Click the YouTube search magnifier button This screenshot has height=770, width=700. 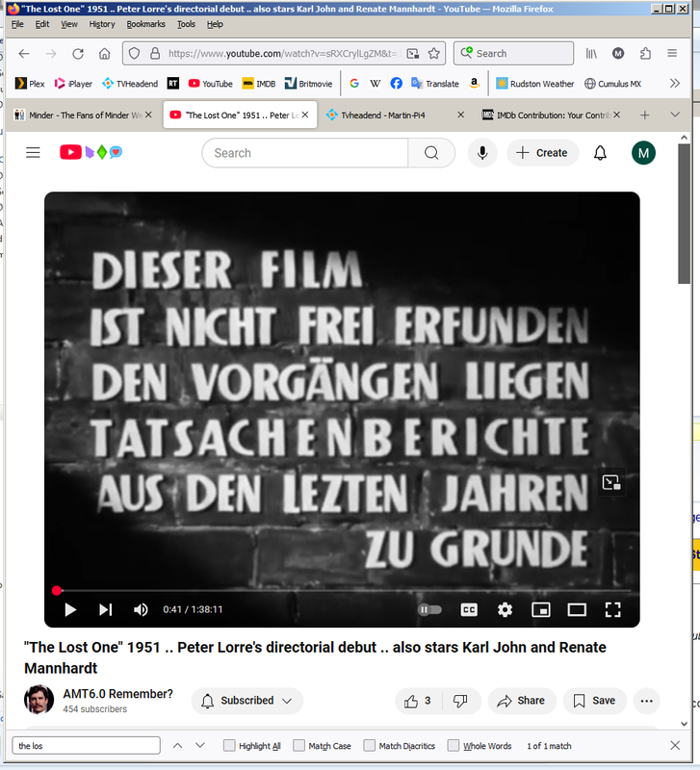coord(431,153)
